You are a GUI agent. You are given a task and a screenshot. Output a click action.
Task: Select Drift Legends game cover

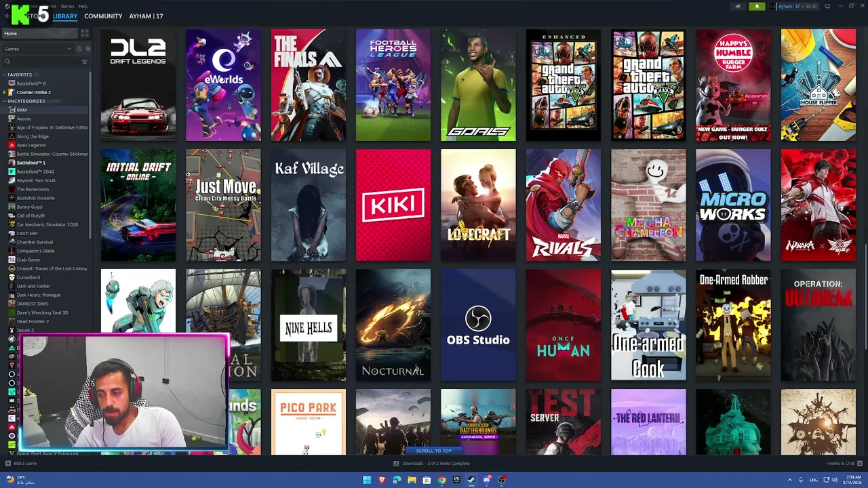pos(138,85)
